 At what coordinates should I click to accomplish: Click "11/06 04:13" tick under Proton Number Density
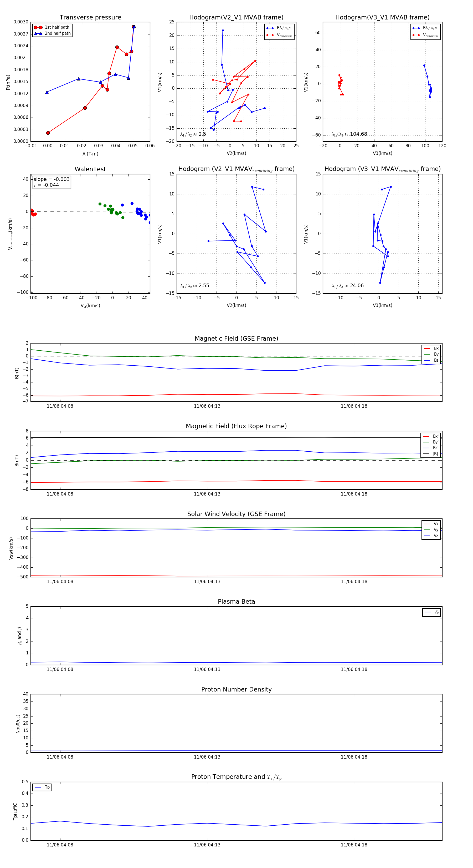(207, 757)
